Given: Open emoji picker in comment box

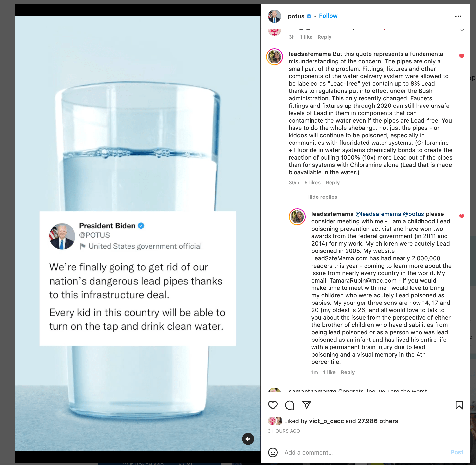Looking at the screenshot, I should 273,452.
